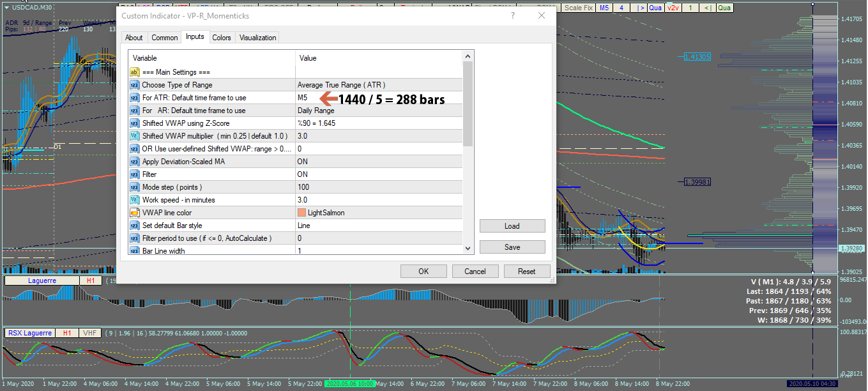The width and height of the screenshot is (868, 391).
Task: Click icon beside Work speed row
Action: click(x=135, y=200)
